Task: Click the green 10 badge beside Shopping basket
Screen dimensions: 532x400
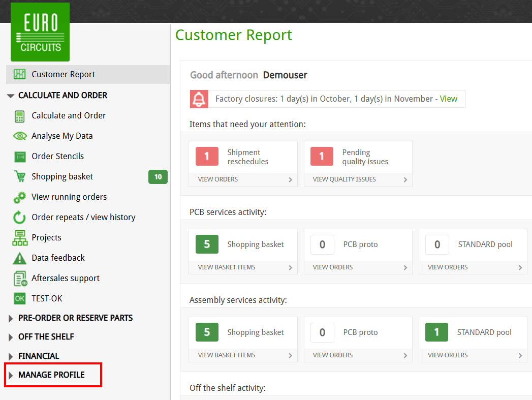Action: (x=158, y=177)
